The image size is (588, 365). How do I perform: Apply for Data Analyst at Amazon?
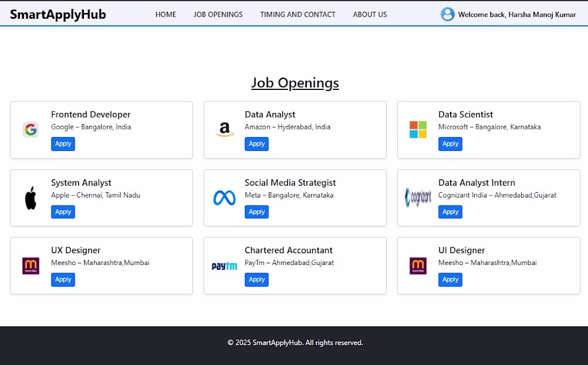click(257, 144)
